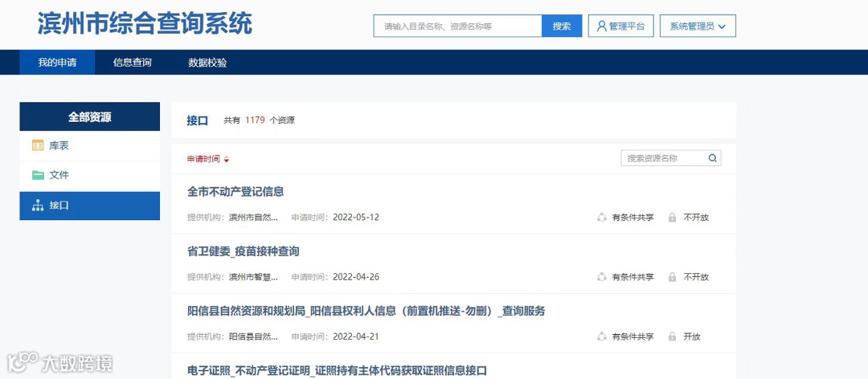The image size is (868, 379).
Task: Click the 滨州市综合查询系统 title
Action: 145,24
